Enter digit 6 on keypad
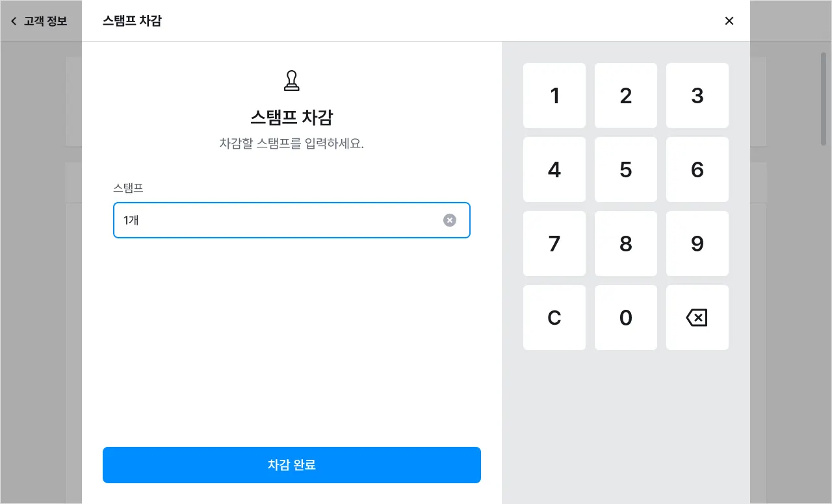 (697, 170)
